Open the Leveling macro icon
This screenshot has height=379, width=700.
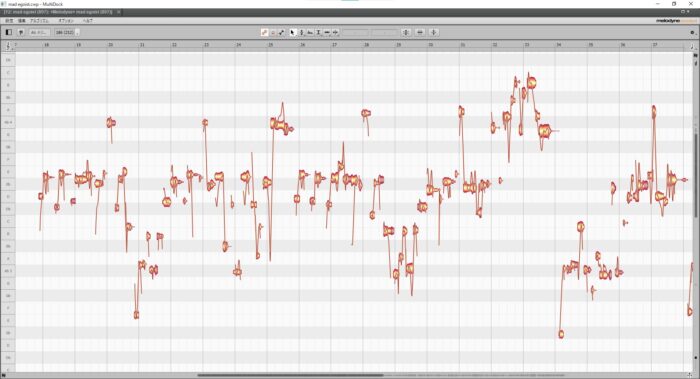[433, 33]
